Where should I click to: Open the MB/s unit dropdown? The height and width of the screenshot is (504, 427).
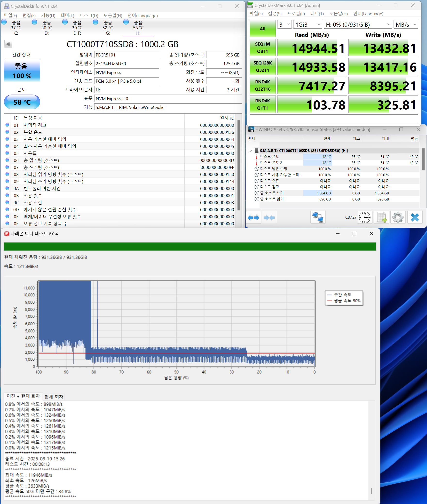405,24
